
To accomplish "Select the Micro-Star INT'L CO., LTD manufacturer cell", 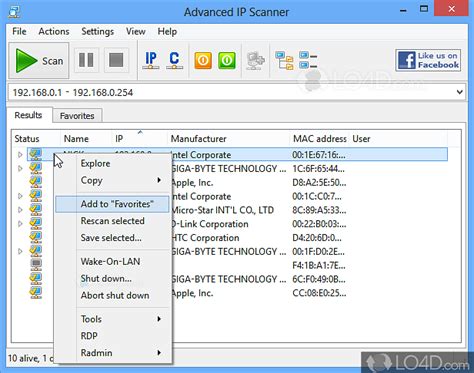I will point(223,210).
